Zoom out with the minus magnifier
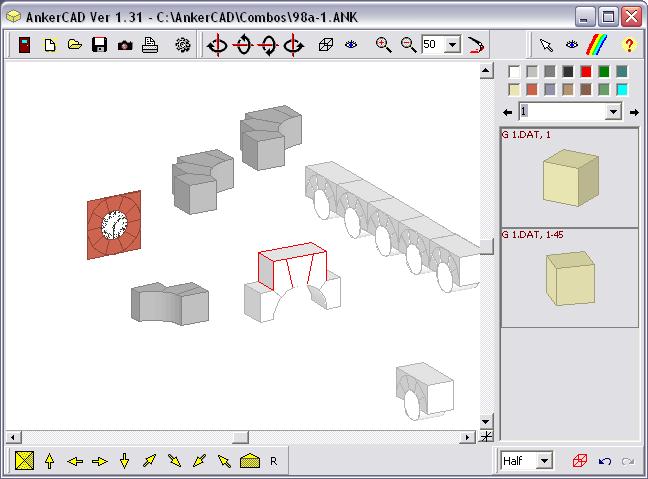The image size is (648, 479). [x=408, y=45]
